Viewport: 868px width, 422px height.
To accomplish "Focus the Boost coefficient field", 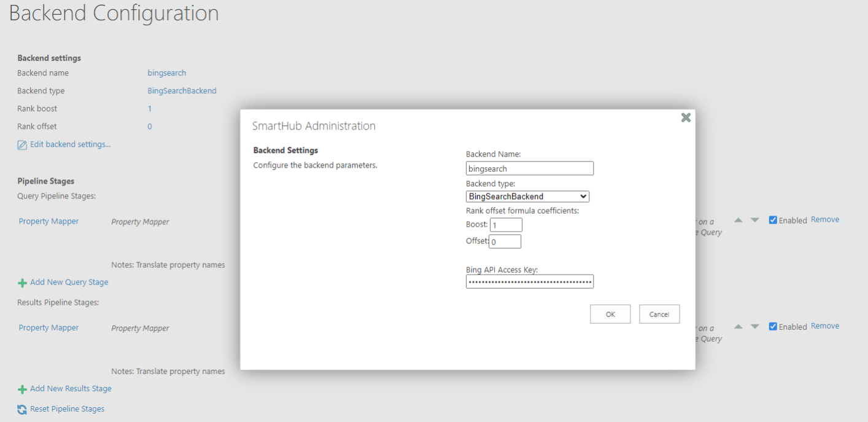I will pyautogui.click(x=506, y=225).
